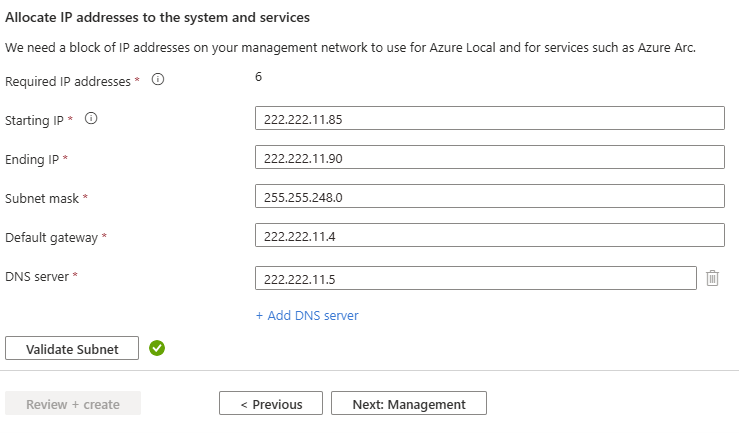
Task: Select the Ending IP text box
Action: tap(490, 157)
